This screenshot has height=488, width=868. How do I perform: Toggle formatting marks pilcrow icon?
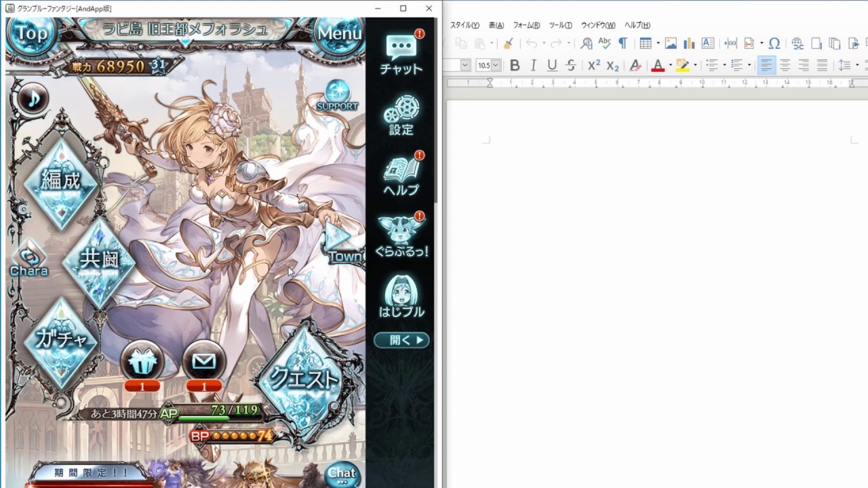click(622, 43)
